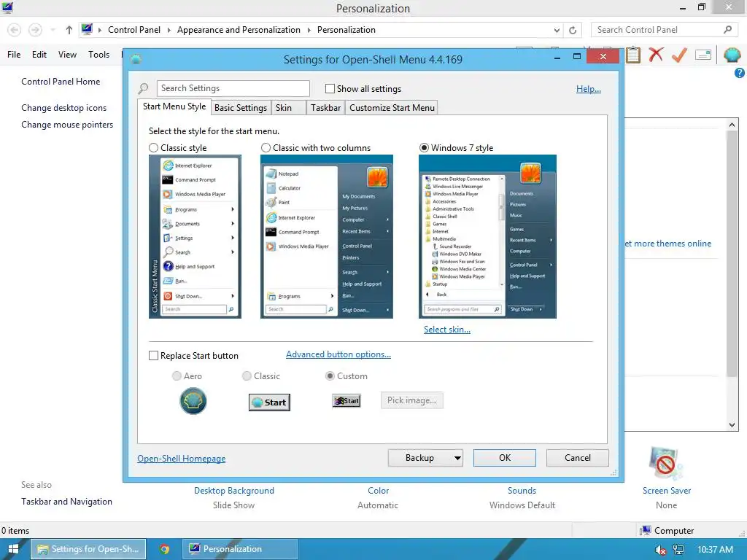Choose the Classic start button radio

point(247,376)
